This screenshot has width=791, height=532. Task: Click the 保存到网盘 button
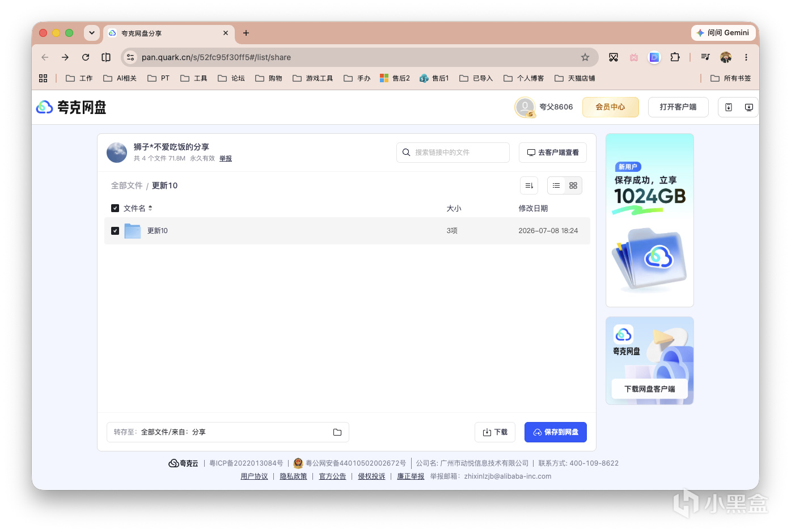[x=556, y=432]
